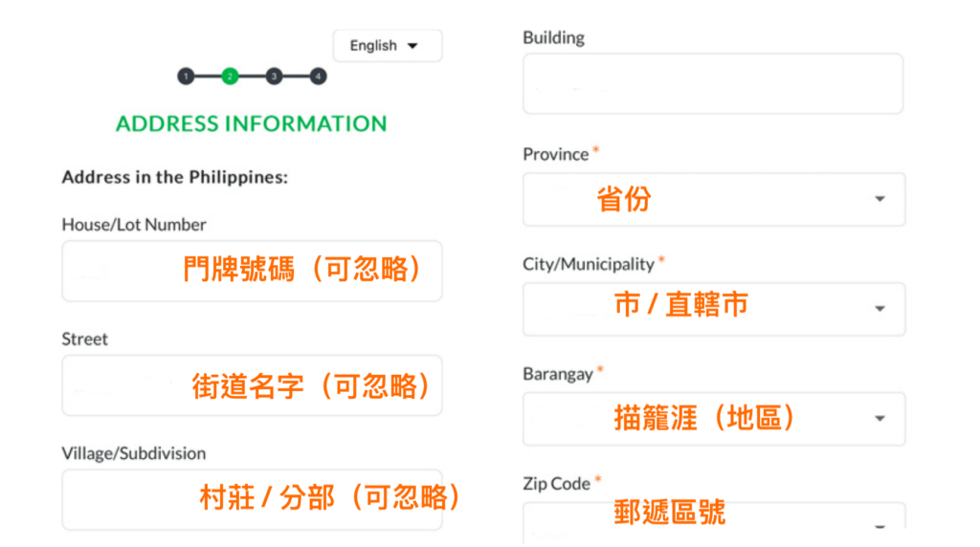The image size is (980, 547).
Task: Click the Address in the Philippines label
Action: (x=175, y=177)
